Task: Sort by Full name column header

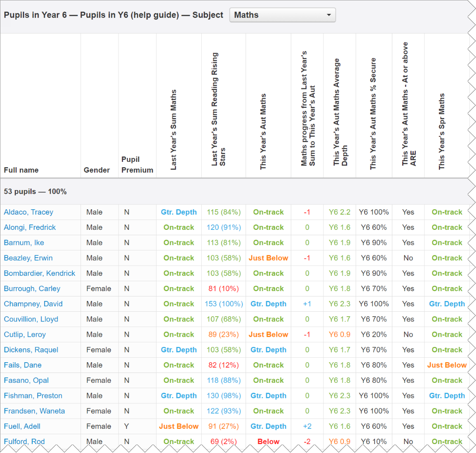Action: (x=21, y=170)
